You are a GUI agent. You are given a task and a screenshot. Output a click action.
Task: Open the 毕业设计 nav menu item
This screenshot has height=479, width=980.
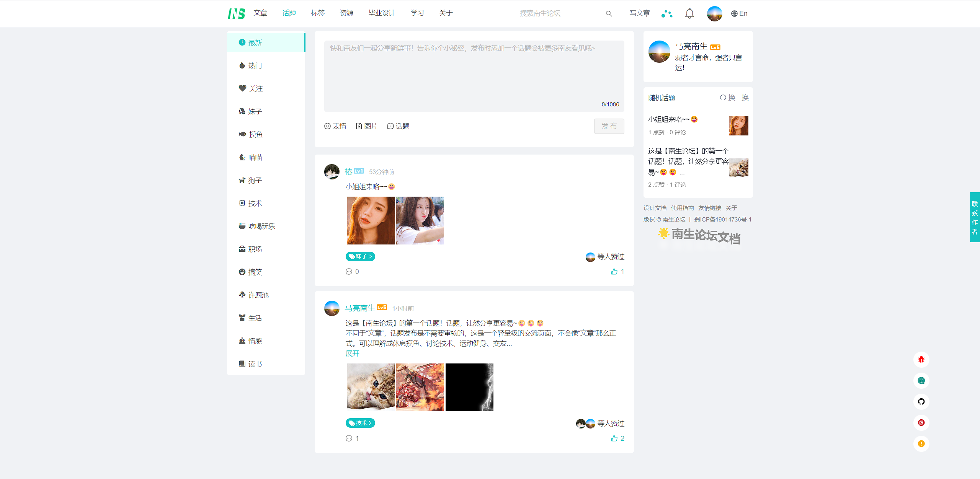click(x=382, y=13)
